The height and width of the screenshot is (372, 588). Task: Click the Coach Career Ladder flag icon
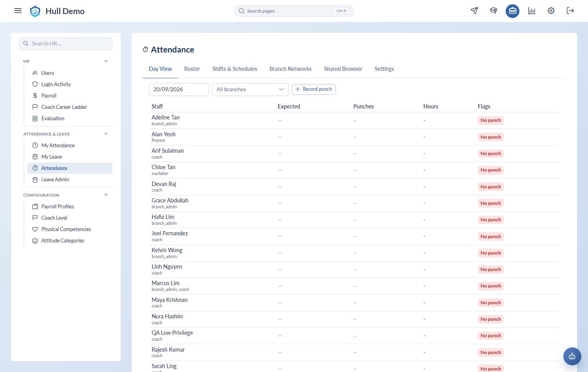point(35,107)
